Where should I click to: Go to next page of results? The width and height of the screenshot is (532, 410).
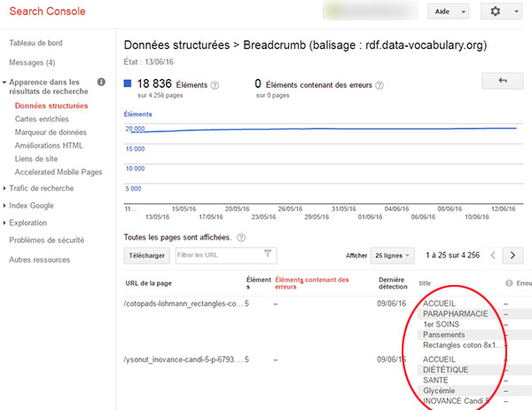(512, 255)
